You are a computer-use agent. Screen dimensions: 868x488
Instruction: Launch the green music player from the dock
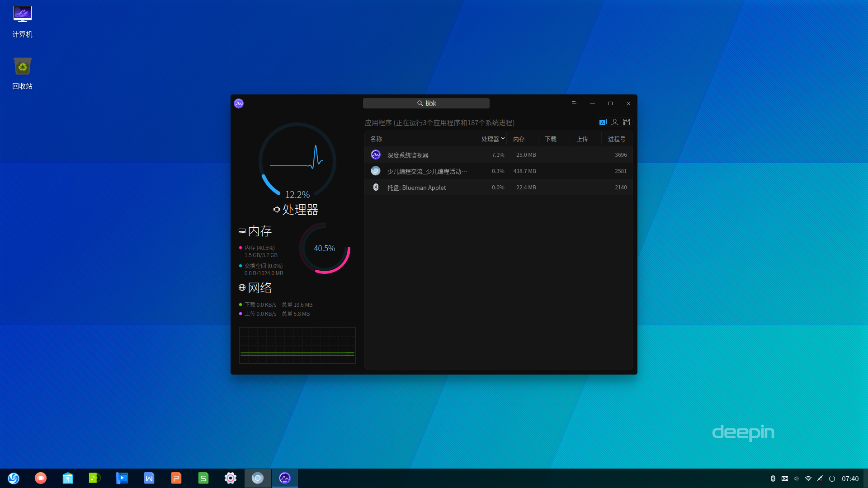(x=95, y=478)
